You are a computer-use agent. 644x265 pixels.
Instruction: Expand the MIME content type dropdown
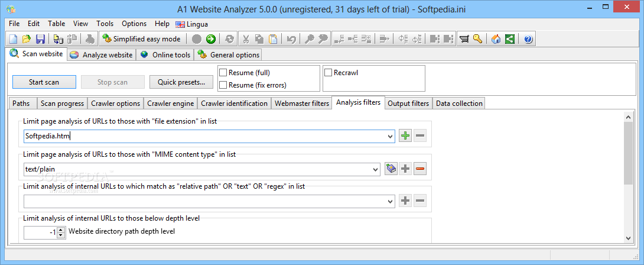tap(375, 169)
